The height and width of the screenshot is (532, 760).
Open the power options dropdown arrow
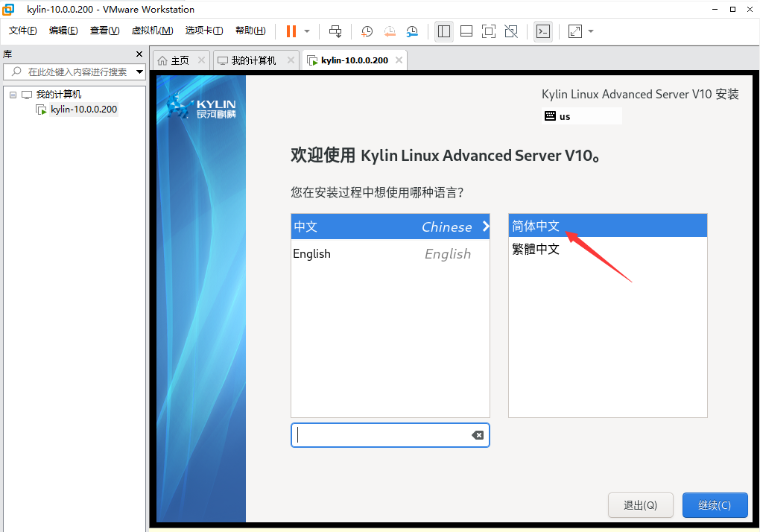307,31
